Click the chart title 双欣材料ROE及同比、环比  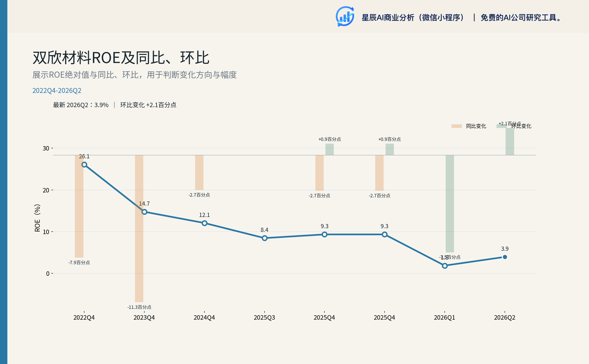(x=121, y=58)
